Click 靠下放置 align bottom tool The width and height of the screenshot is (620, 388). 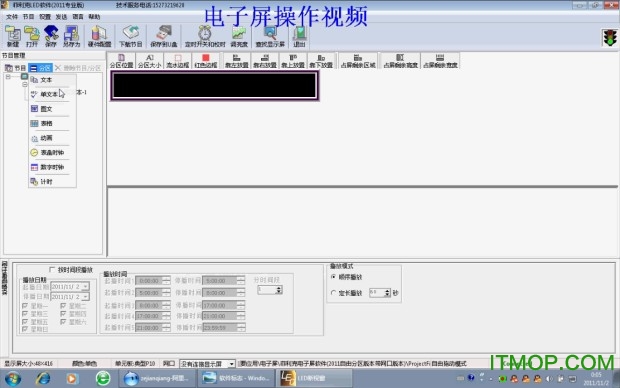[321, 61]
